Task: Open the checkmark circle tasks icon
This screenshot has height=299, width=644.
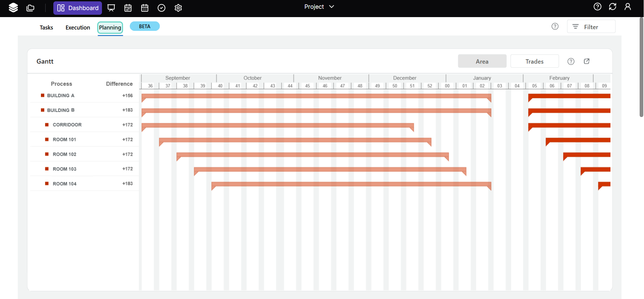Action: (161, 8)
